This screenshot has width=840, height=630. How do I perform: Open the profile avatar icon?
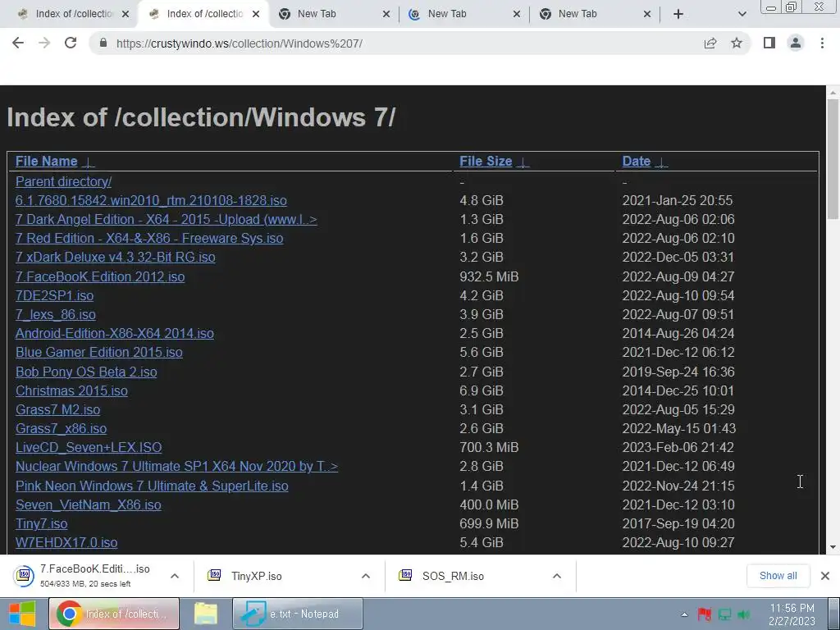point(796,43)
